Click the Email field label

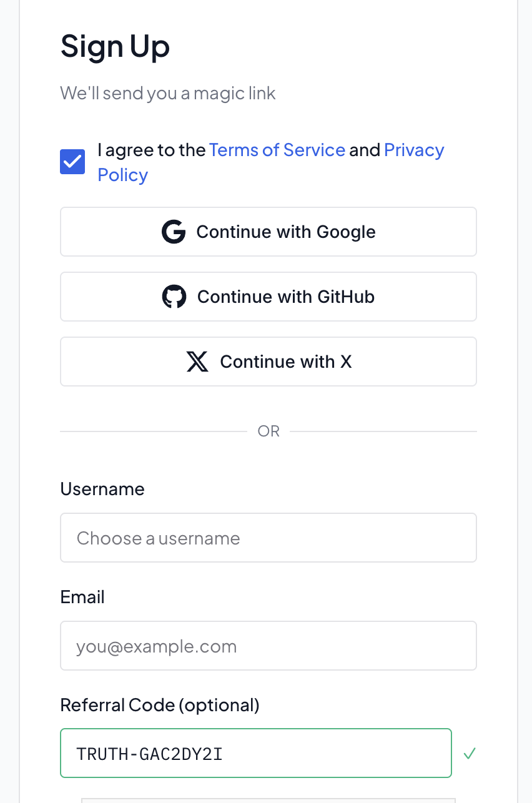point(82,597)
